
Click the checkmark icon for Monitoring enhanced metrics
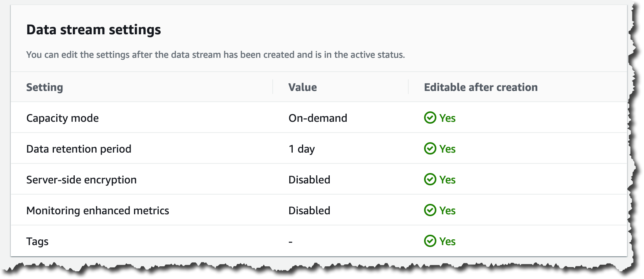pyautogui.click(x=430, y=210)
